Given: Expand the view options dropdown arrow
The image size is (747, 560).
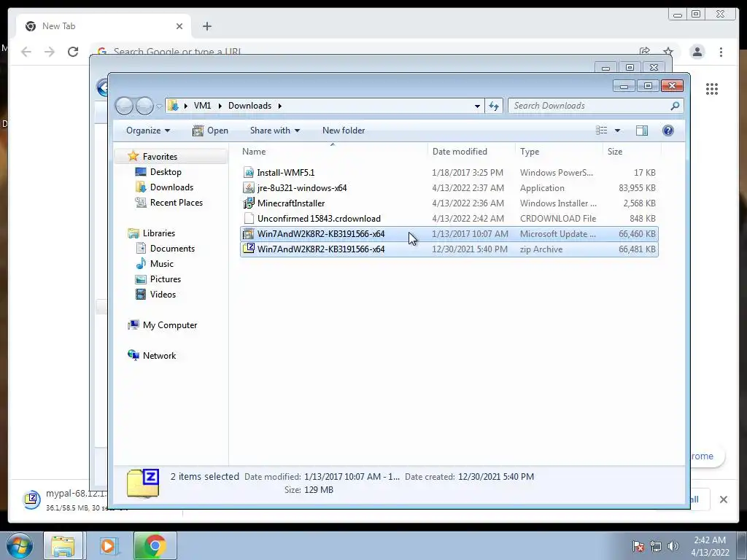Looking at the screenshot, I should 617,131.
